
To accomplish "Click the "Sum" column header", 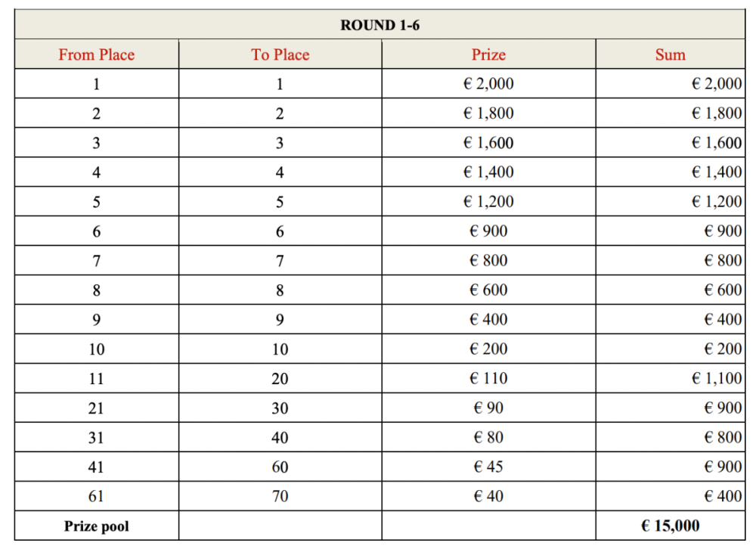I will click(670, 54).
